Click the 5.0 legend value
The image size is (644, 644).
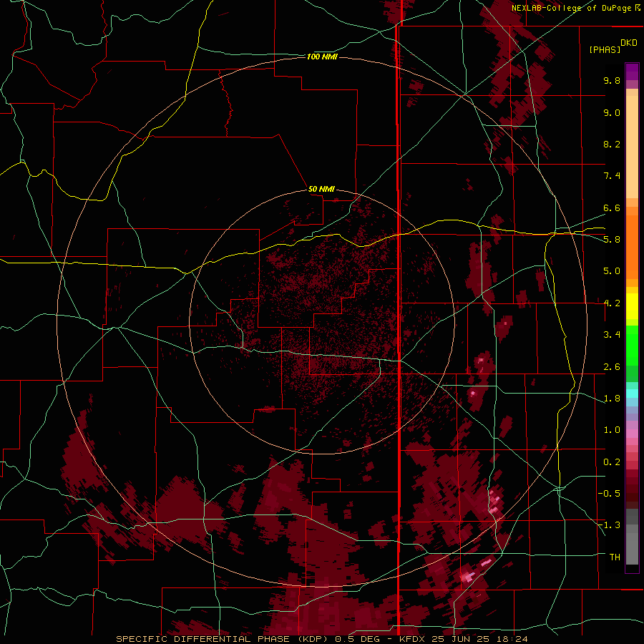(x=612, y=271)
